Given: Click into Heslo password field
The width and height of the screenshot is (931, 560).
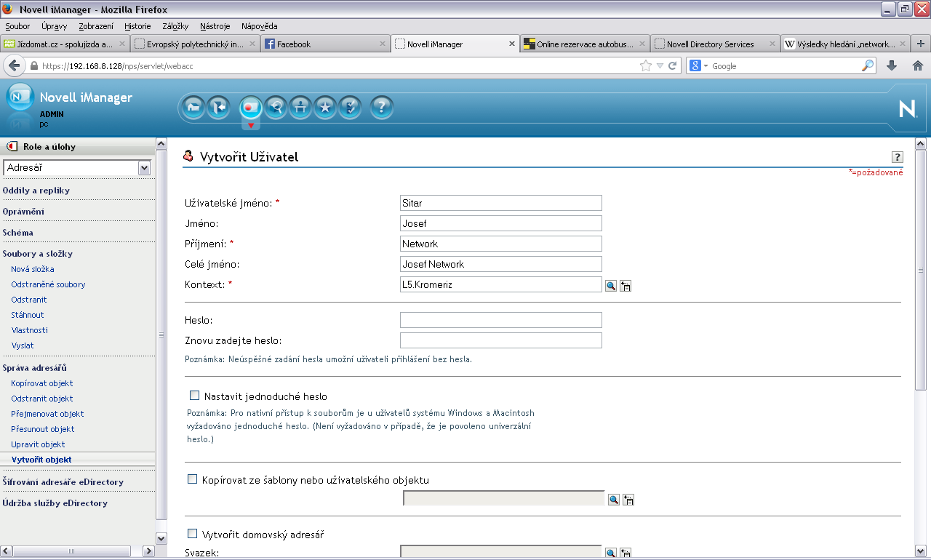Looking at the screenshot, I should click(501, 320).
